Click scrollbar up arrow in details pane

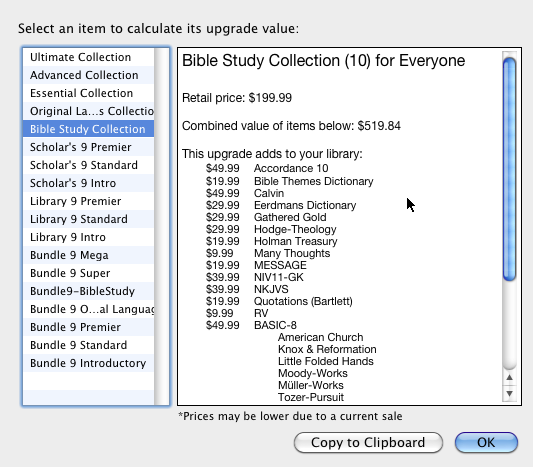[509, 378]
